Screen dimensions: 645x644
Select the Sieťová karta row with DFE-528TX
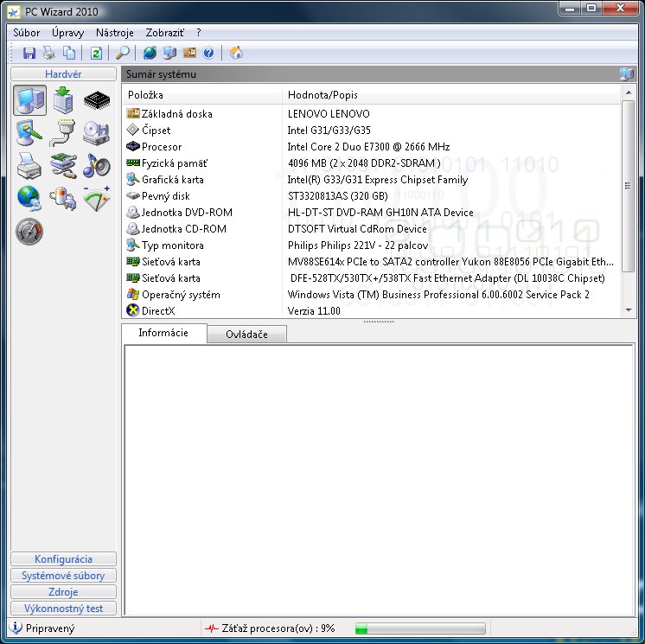tap(371, 278)
